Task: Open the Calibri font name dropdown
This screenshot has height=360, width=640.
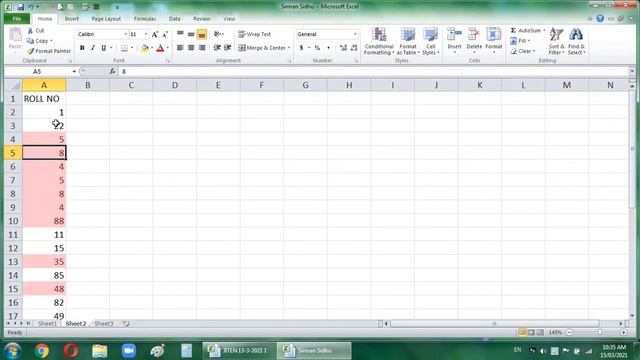Action: [125, 34]
